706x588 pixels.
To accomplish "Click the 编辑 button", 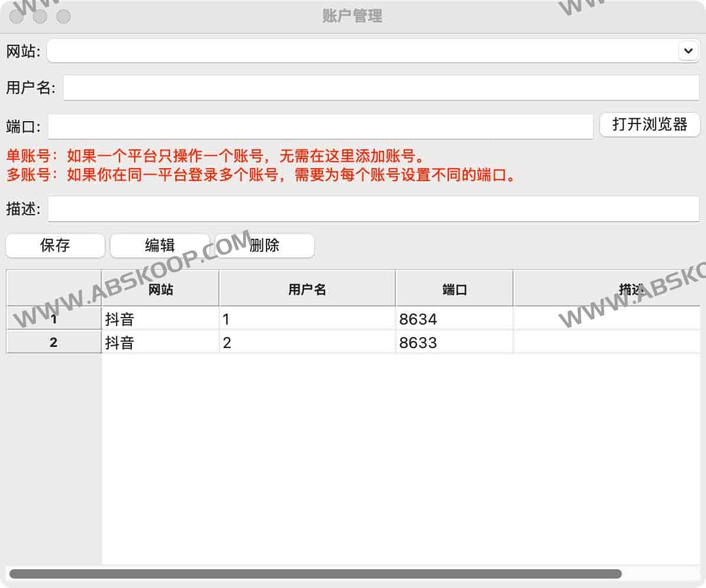I will pos(160,246).
